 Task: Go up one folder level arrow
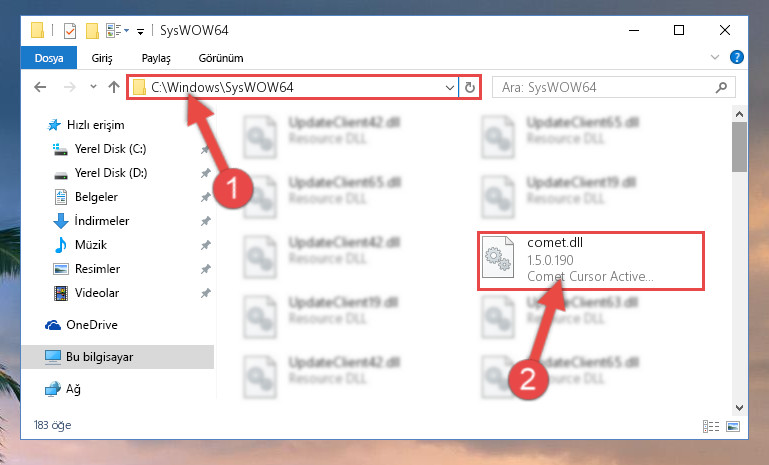click(x=114, y=87)
